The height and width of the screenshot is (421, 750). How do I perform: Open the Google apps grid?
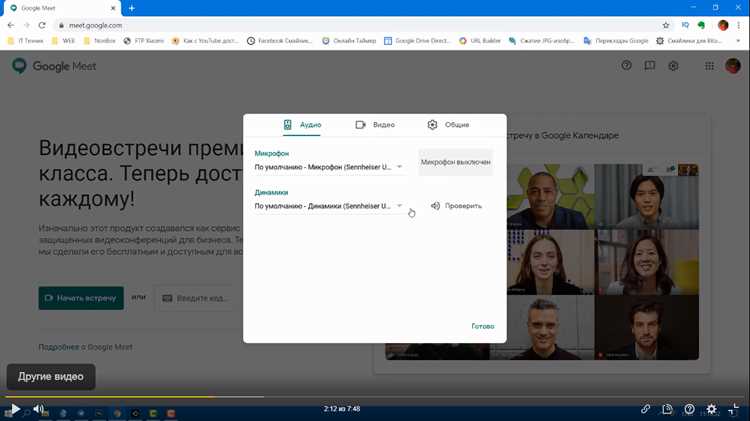(709, 66)
